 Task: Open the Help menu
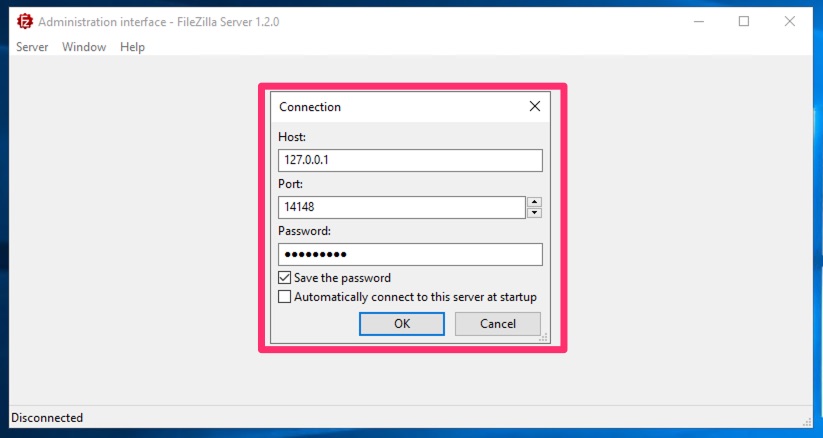[x=132, y=47]
